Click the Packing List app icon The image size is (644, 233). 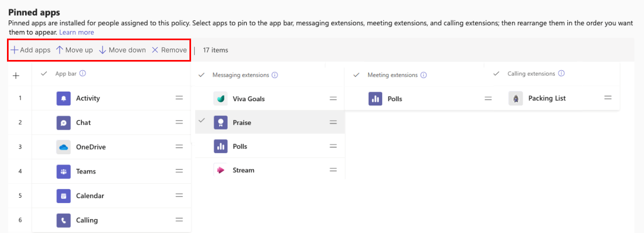pyautogui.click(x=516, y=99)
